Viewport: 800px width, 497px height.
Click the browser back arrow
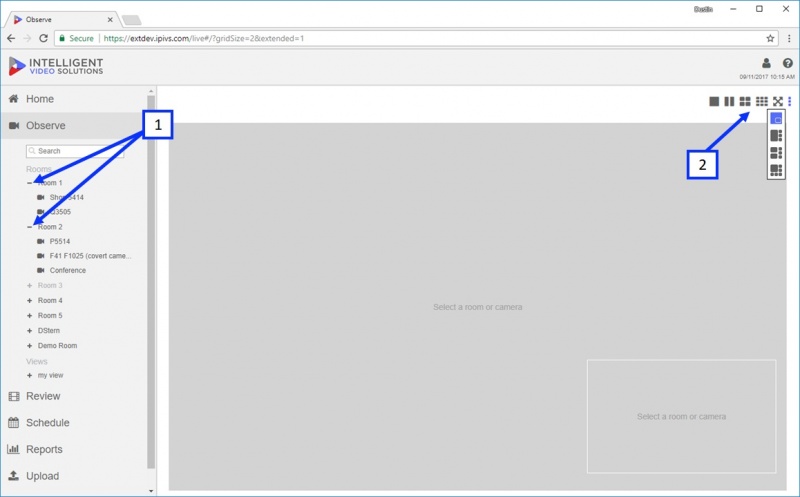pos(11,38)
